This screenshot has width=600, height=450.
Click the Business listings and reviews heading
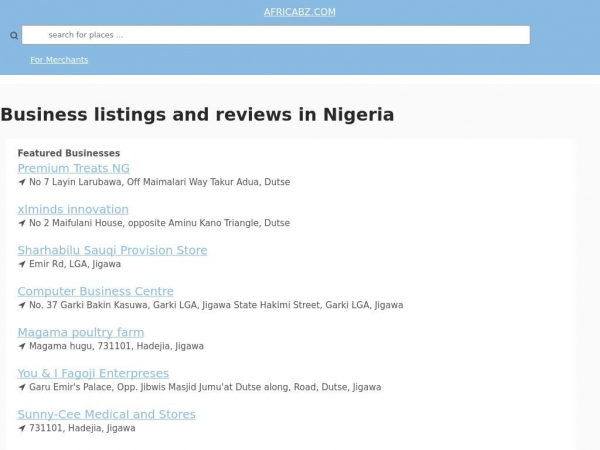(197, 114)
